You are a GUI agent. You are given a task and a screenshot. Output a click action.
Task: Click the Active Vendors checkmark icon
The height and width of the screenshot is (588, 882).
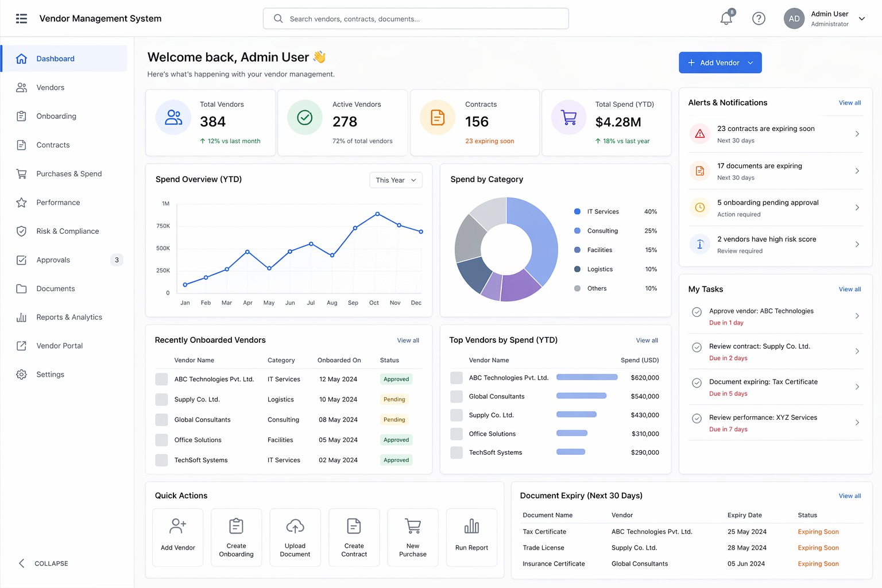(x=305, y=118)
